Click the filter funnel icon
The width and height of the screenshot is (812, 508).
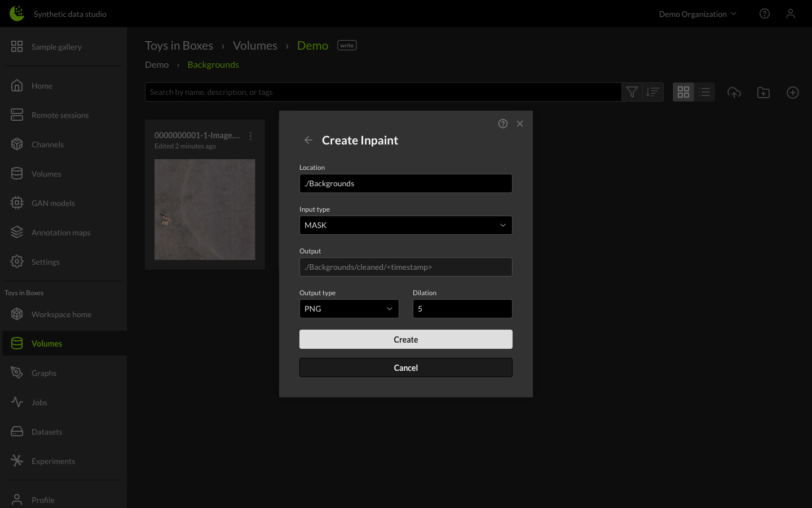click(x=632, y=92)
